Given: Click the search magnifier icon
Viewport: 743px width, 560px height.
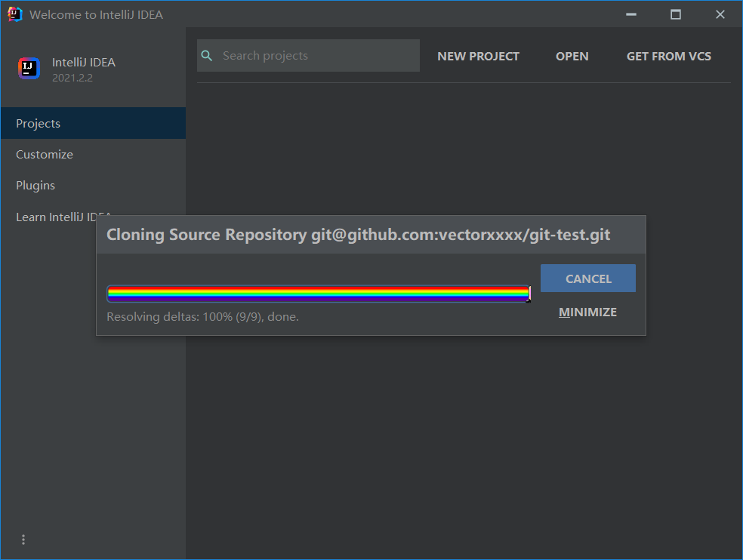Looking at the screenshot, I should coord(207,55).
